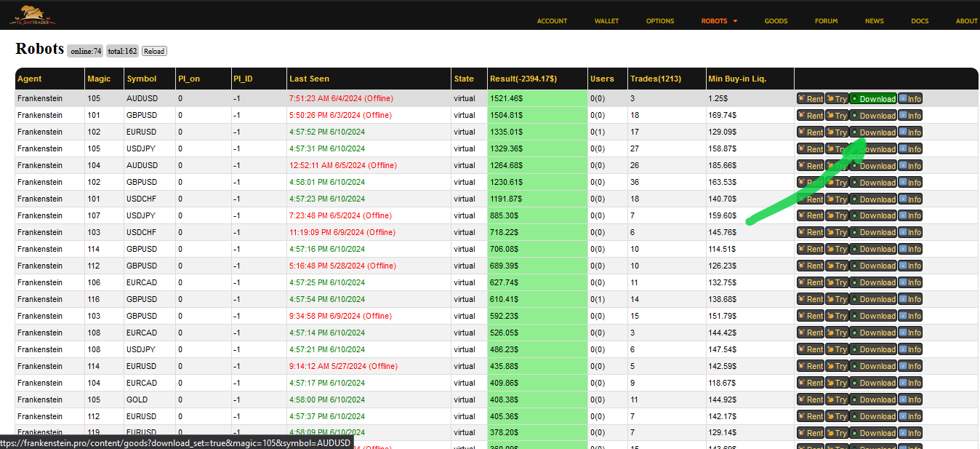Click Rent on the USDJPY magic 107 row

pos(810,216)
